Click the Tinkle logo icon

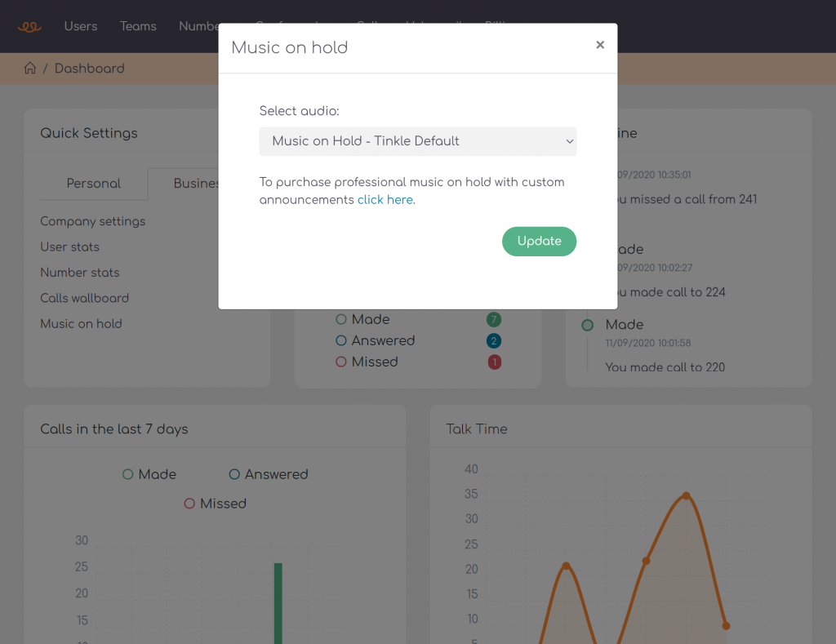[30, 26]
